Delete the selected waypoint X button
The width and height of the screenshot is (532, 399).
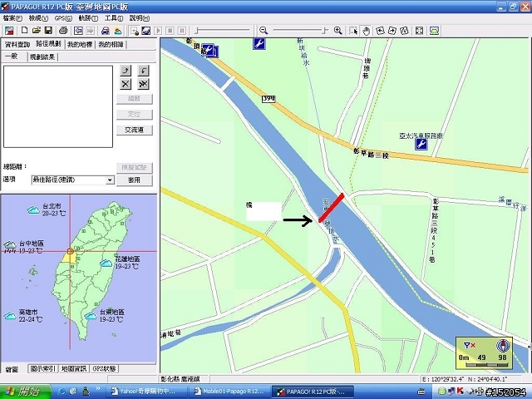tap(126, 84)
